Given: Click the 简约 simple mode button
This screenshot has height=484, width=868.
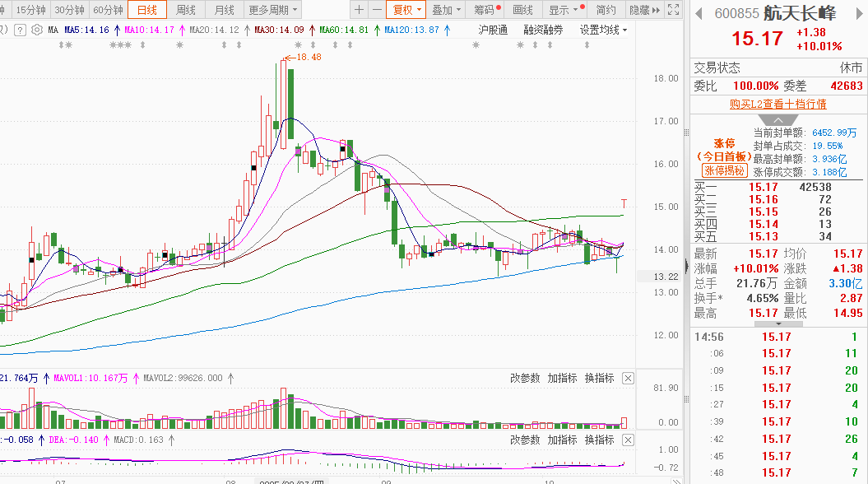Looking at the screenshot, I should tap(606, 10).
